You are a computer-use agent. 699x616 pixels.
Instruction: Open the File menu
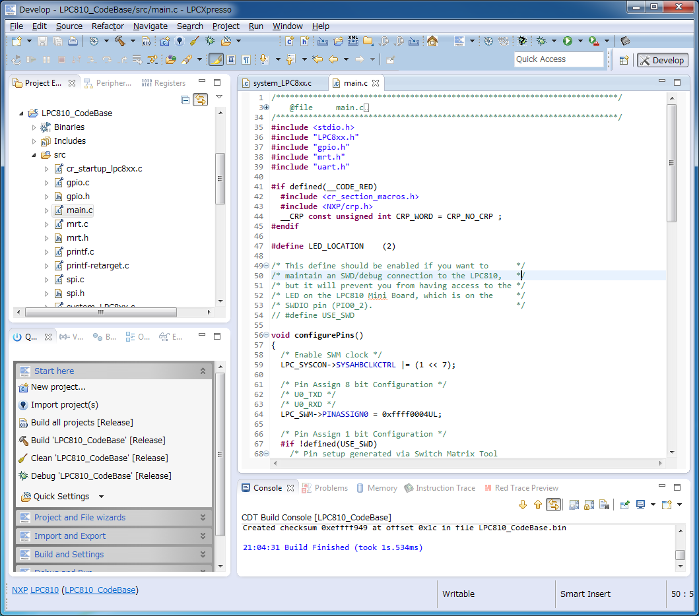click(x=17, y=26)
